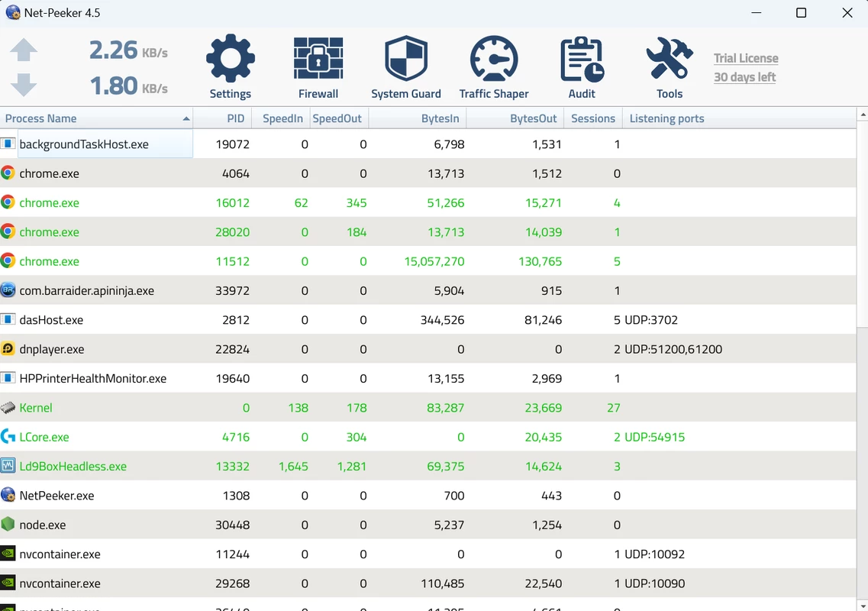
Task: Click the 1.80 KB/s download speed value
Action: [x=129, y=86]
